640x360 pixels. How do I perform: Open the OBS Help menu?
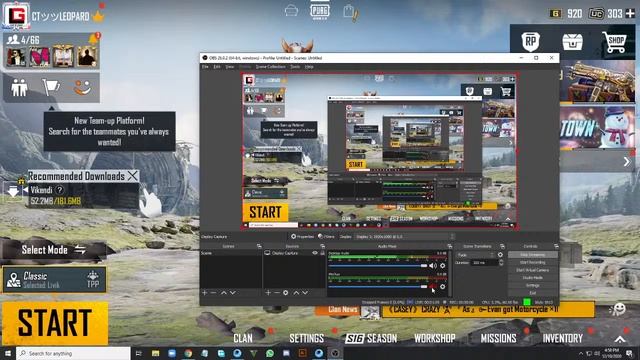[309, 67]
